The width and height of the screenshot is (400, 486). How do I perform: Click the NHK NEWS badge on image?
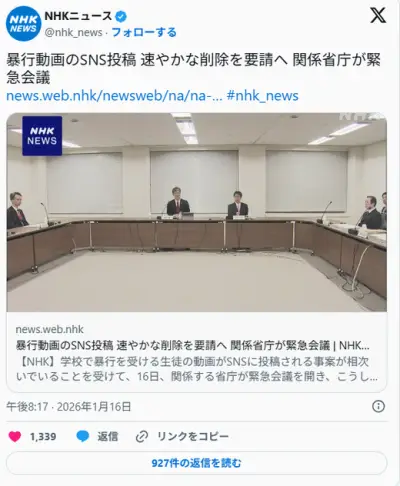(42, 136)
